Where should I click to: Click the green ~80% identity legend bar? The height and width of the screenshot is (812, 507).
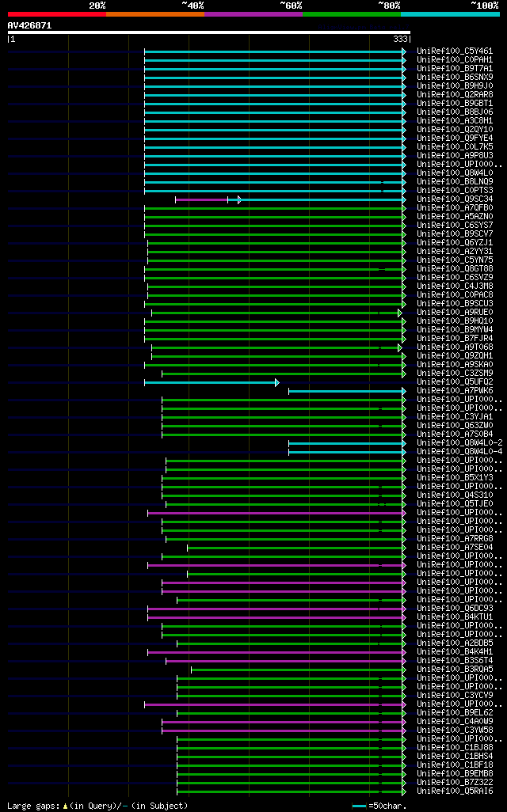[x=352, y=14]
